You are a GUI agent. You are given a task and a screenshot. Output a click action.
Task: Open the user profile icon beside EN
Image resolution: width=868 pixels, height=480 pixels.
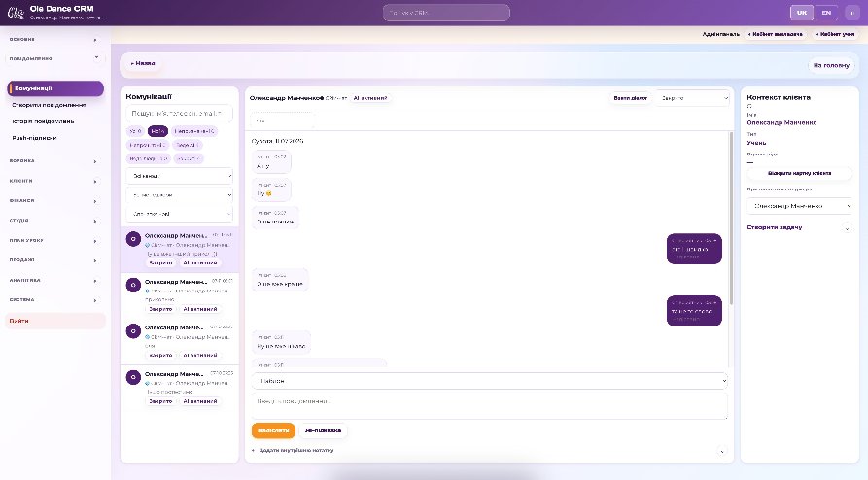pos(851,13)
